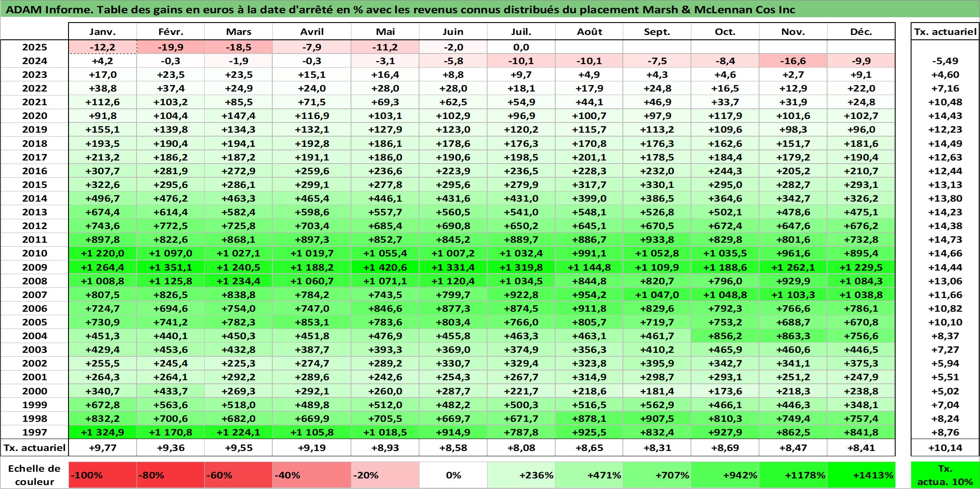Select cell +856,2 in October 2004

(725, 336)
